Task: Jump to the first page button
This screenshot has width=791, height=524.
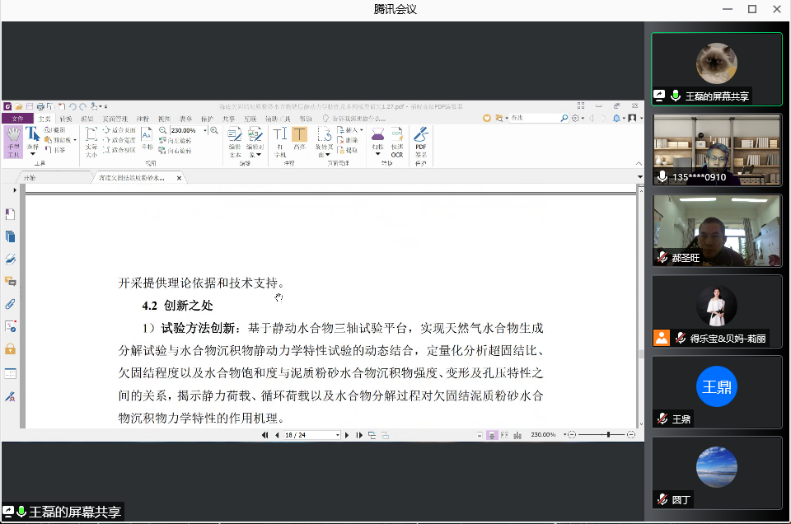Action: 265,435
